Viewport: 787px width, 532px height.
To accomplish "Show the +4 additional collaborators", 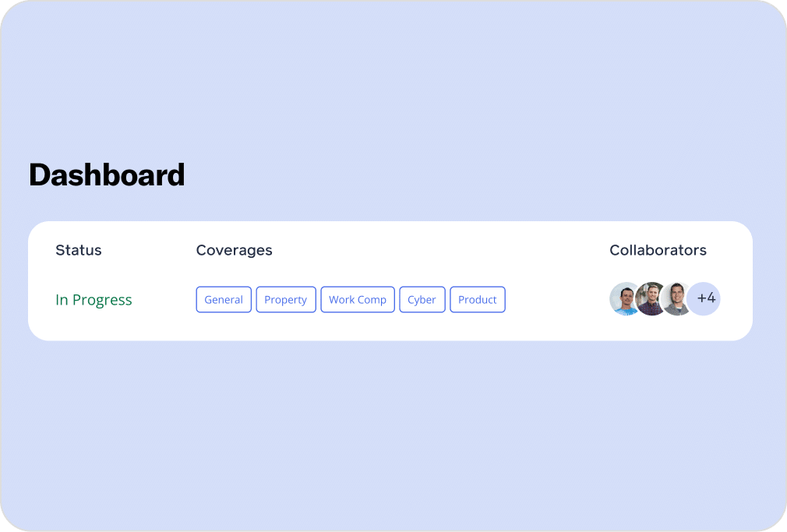I will pos(705,298).
